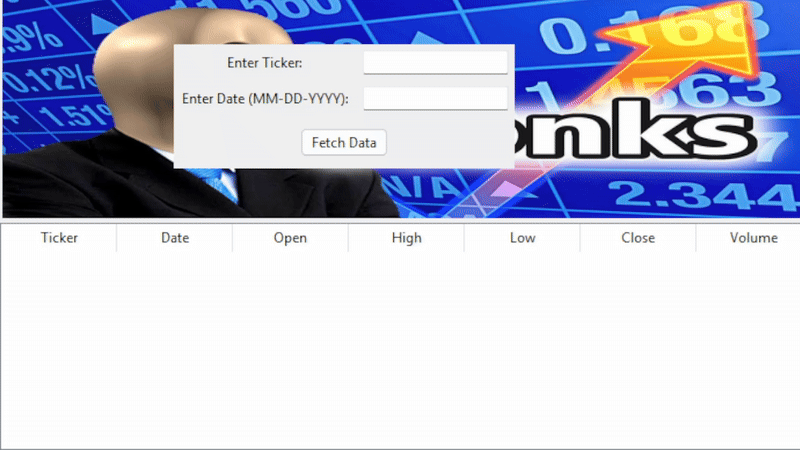
Task: Click the High column header
Action: (x=406, y=238)
